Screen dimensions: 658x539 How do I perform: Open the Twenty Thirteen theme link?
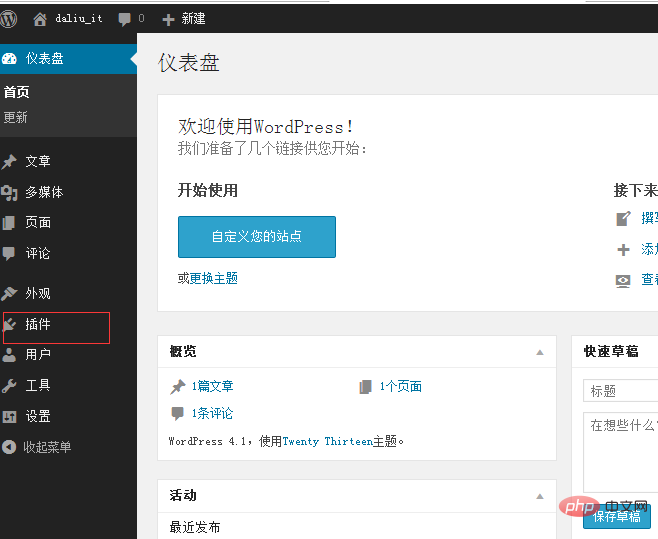click(327, 441)
